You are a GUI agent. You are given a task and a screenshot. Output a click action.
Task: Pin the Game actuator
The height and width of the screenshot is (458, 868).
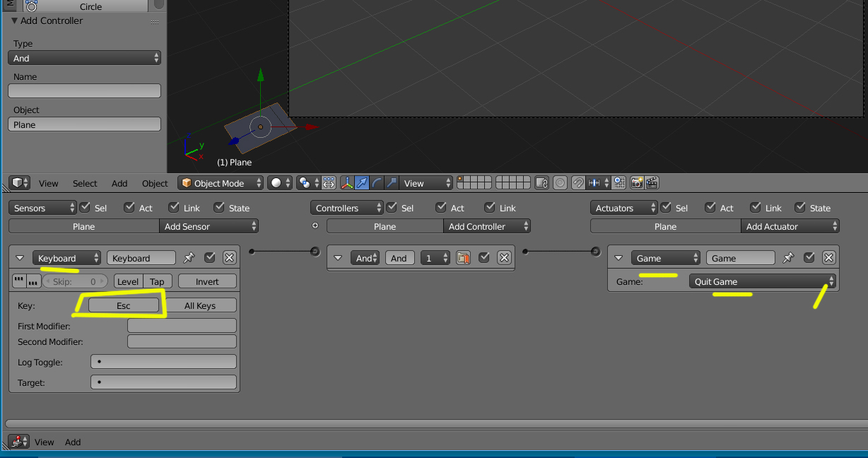[789, 258]
